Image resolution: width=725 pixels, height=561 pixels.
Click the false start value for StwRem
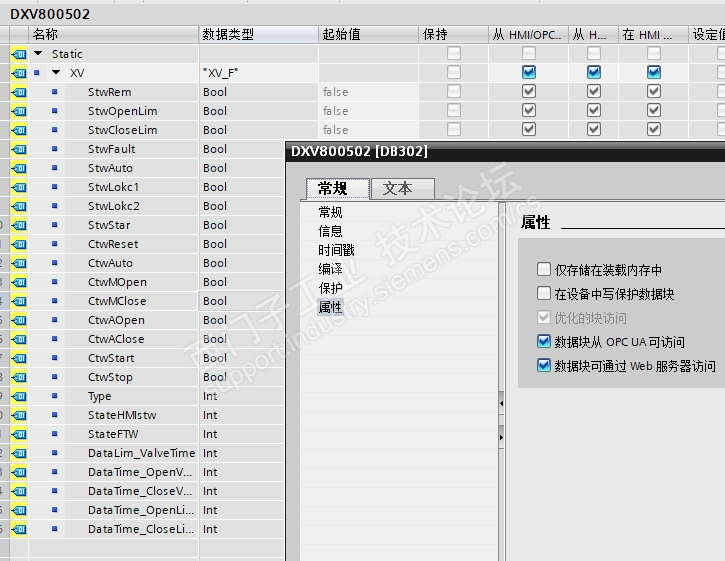(x=368, y=92)
